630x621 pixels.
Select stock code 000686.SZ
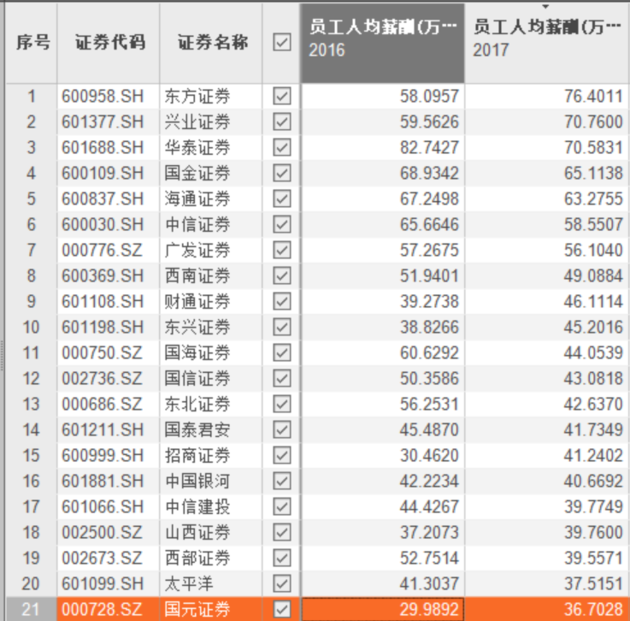coord(102,404)
